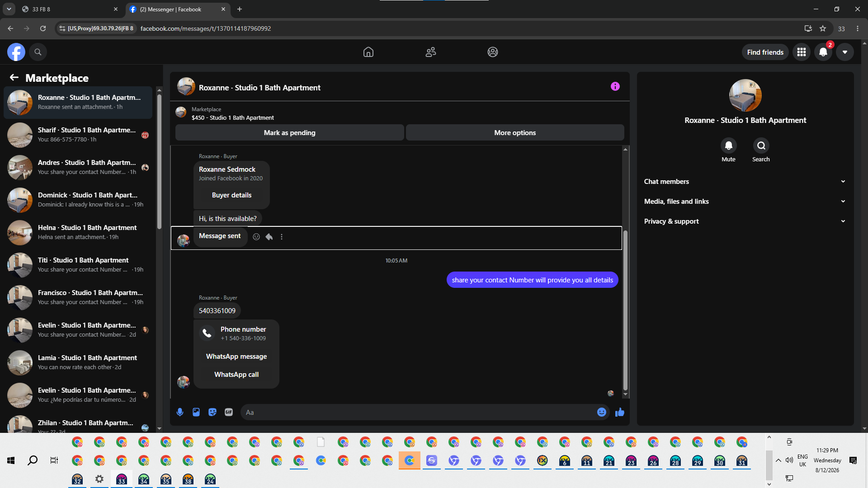The height and width of the screenshot is (488, 868).
Task: Open the Windows Start menu
Action: pyautogui.click(x=11, y=460)
